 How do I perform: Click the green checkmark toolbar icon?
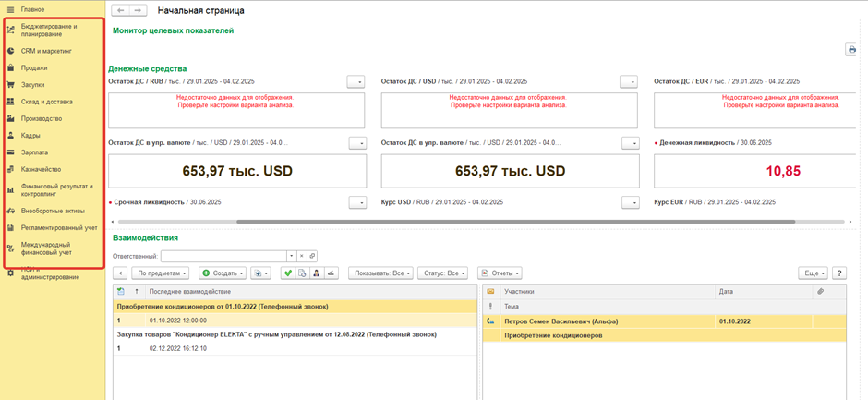[287, 273]
